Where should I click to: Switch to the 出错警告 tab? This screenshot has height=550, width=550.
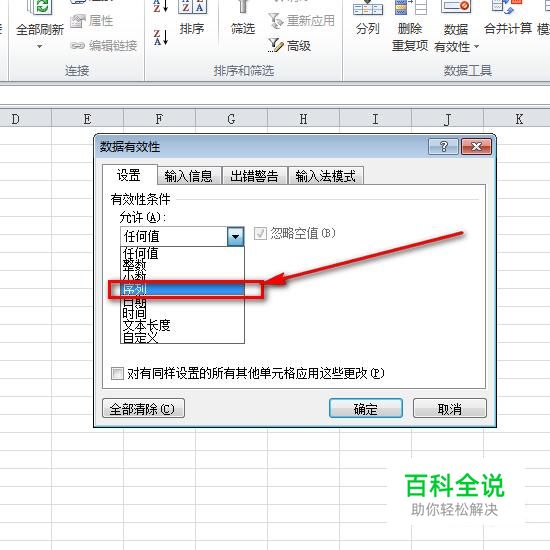point(254,176)
